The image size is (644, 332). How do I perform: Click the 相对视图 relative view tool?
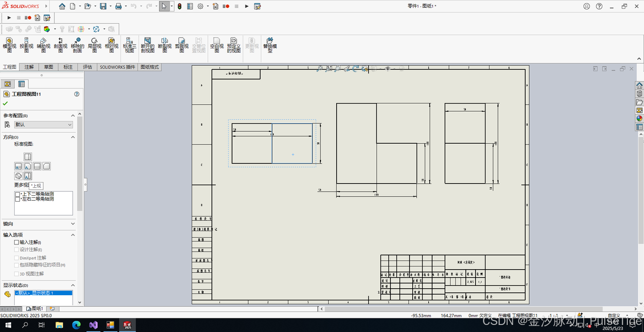[111, 45]
